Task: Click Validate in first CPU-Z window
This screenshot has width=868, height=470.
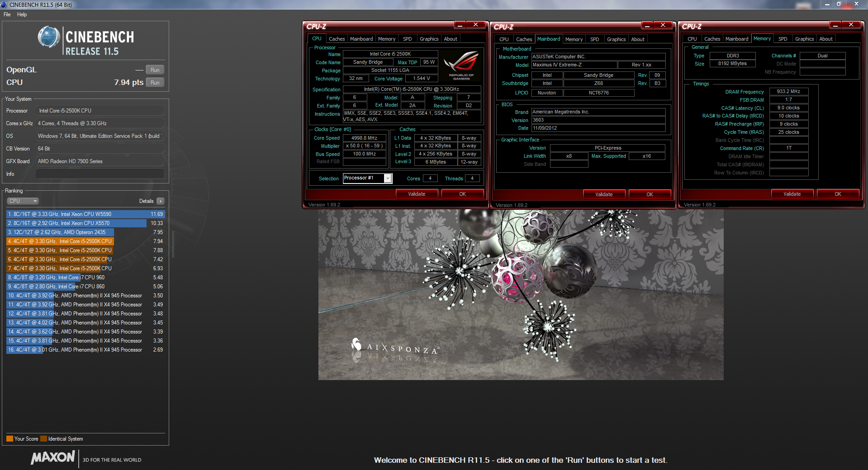Action: (417, 194)
